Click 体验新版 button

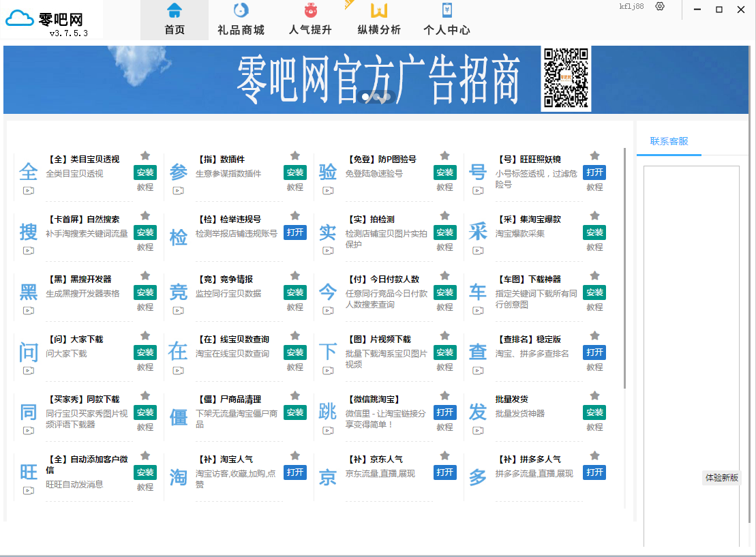(x=722, y=478)
